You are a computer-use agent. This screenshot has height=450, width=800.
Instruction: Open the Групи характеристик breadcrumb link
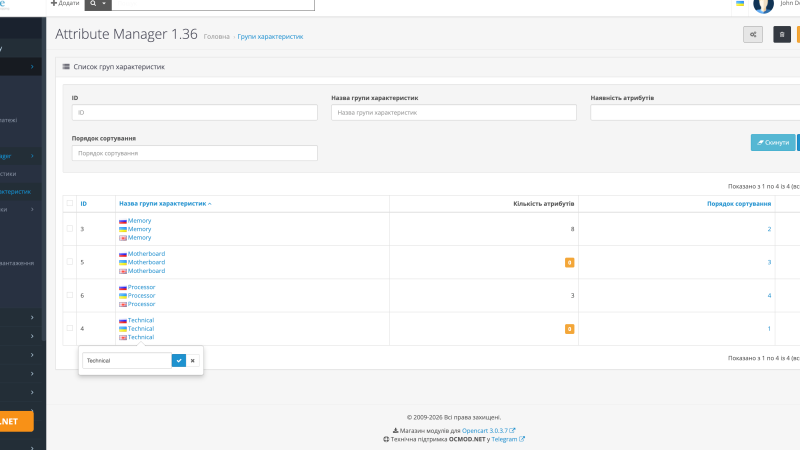click(x=270, y=37)
